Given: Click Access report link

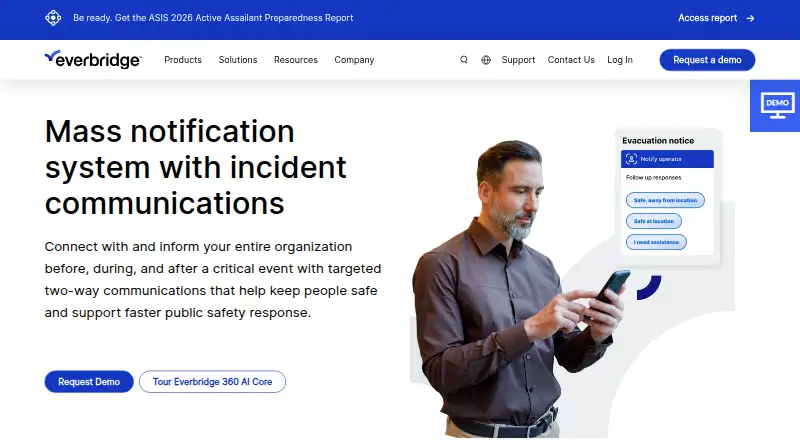Looking at the screenshot, I should pos(707,18).
